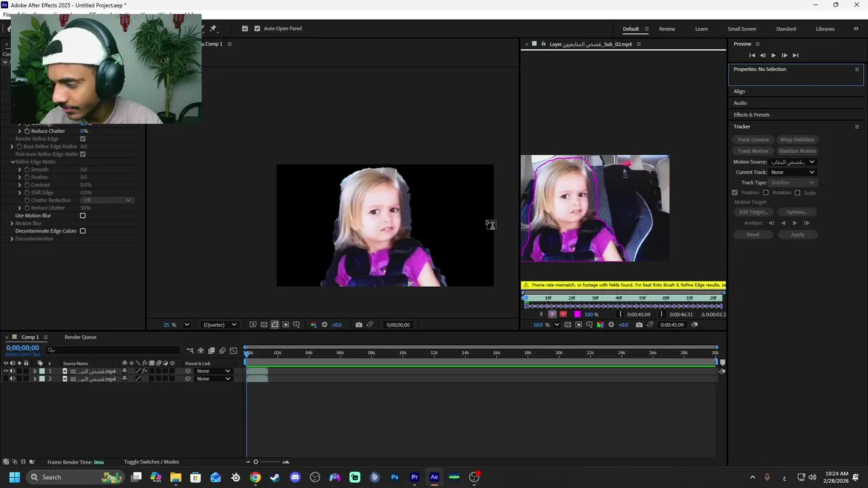The width and height of the screenshot is (868, 488).
Task: Click reset exposure icon in Layer viewer
Action: point(611,325)
